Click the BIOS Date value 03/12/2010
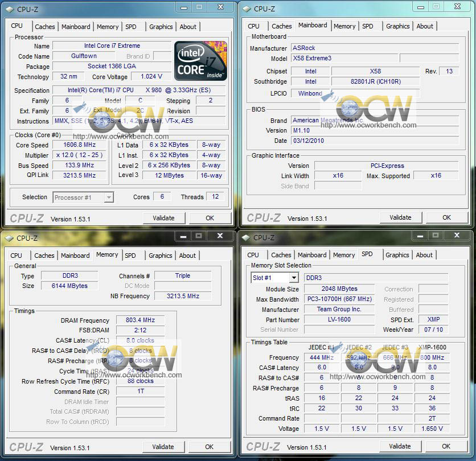The height and width of the screenshot is (461, 476). click(375, 141)
